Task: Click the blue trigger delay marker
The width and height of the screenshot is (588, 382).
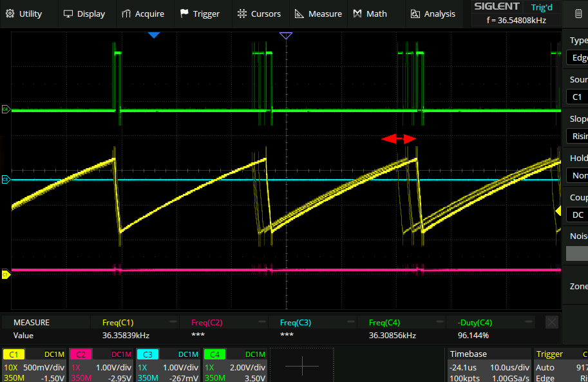Action: (x=153, y=35)
